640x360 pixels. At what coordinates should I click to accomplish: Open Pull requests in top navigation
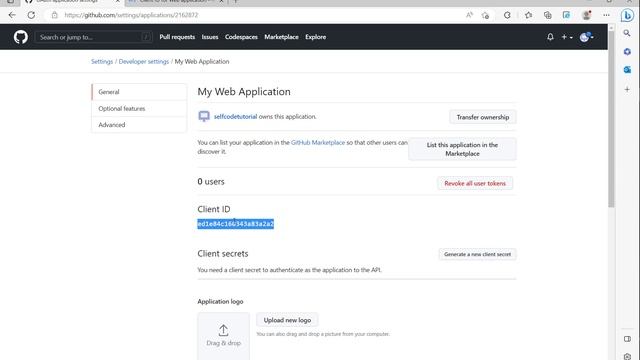177,37
